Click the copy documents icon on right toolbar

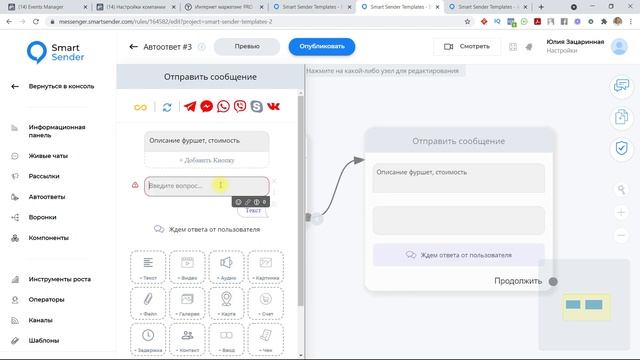tap(621, 117)
